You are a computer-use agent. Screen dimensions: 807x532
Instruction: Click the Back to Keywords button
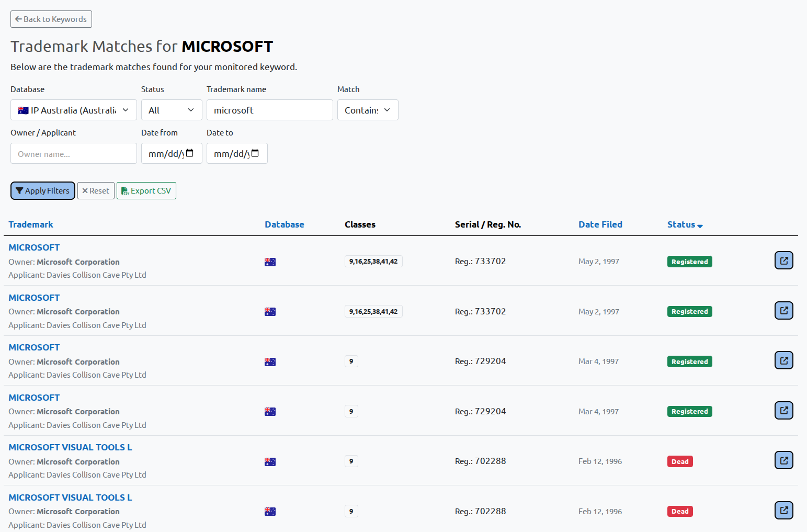point(51,19)
